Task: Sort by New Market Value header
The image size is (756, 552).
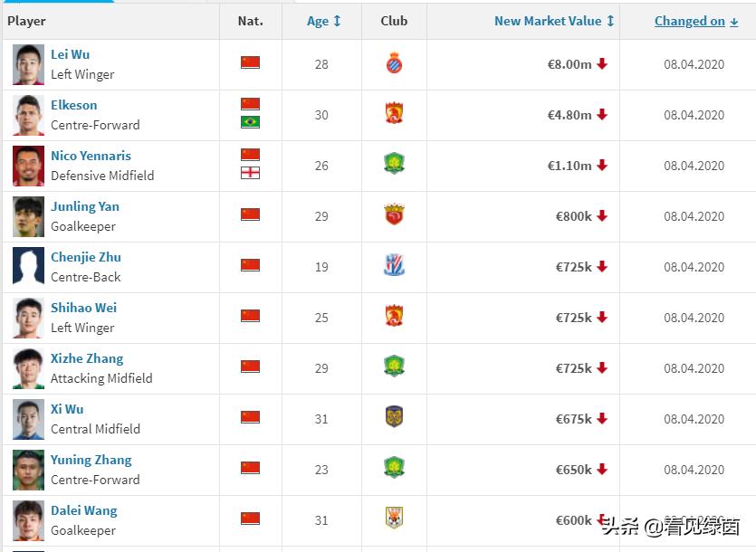Action: tap(554, 21)
